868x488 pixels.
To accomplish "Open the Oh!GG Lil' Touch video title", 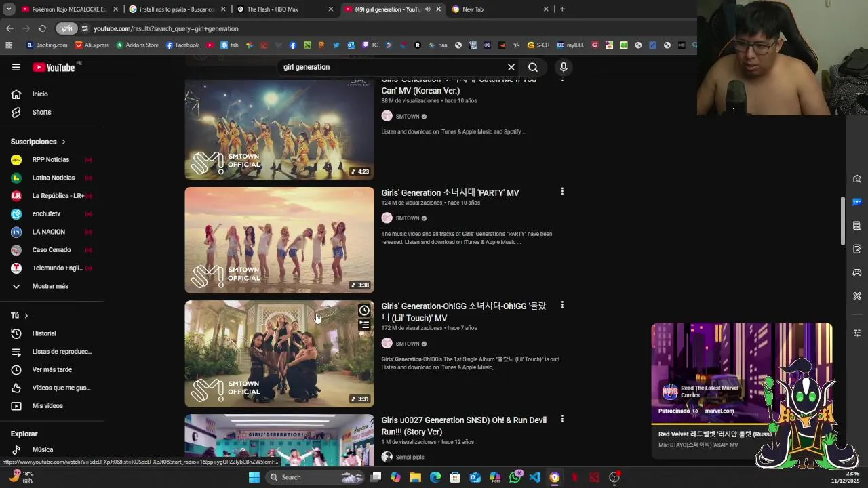I will pos(464,312).
